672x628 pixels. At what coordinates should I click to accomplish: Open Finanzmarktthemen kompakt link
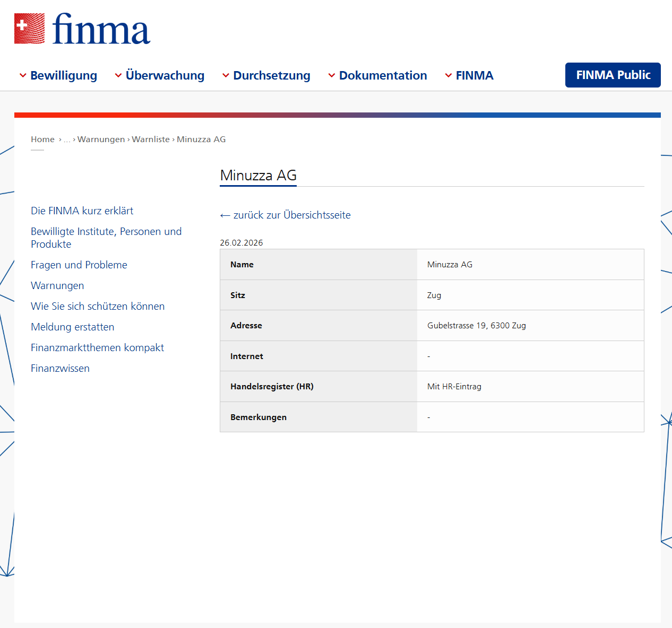click(97, 347)
